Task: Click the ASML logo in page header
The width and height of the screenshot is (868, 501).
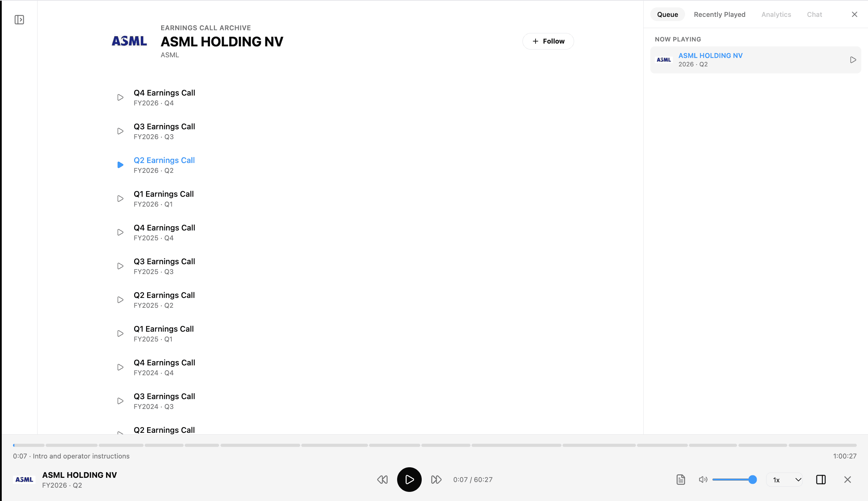Action: point(129,41)
